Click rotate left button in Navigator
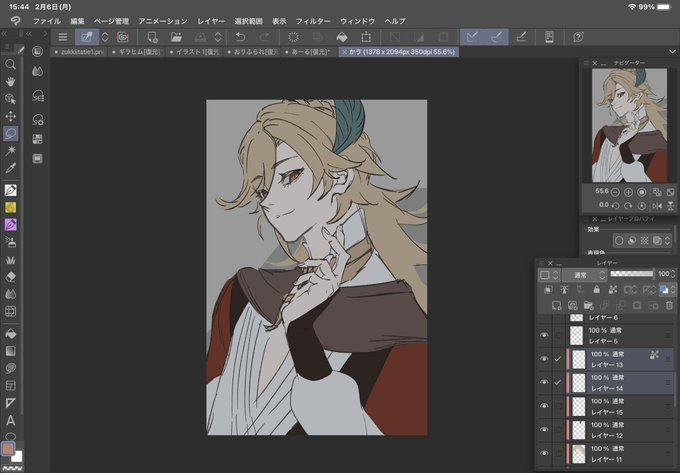 click(615, 206)
